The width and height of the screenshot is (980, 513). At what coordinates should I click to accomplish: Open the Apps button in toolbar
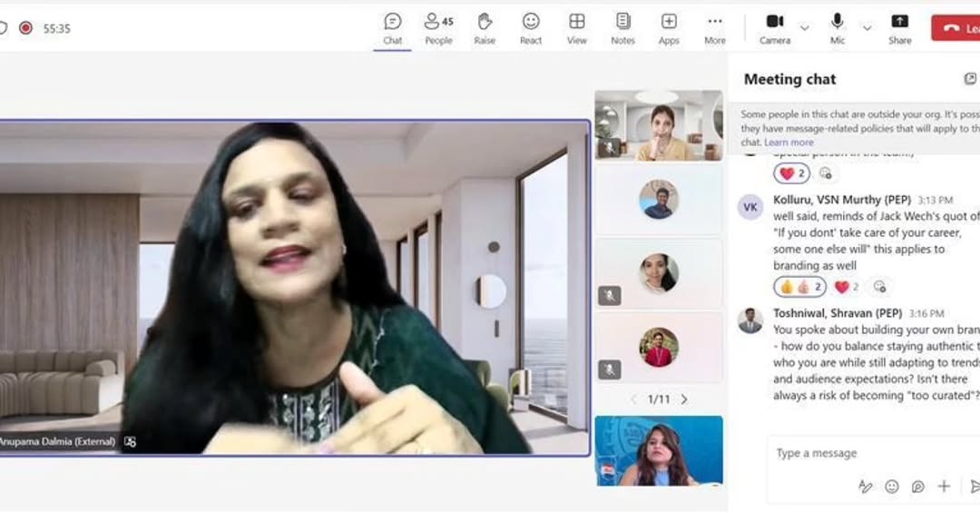coord(669,27)
